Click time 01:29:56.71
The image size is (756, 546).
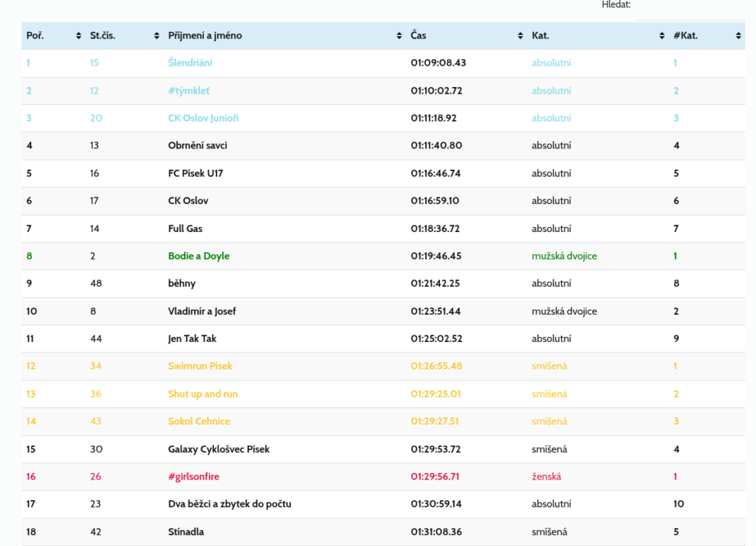[435, 477]
